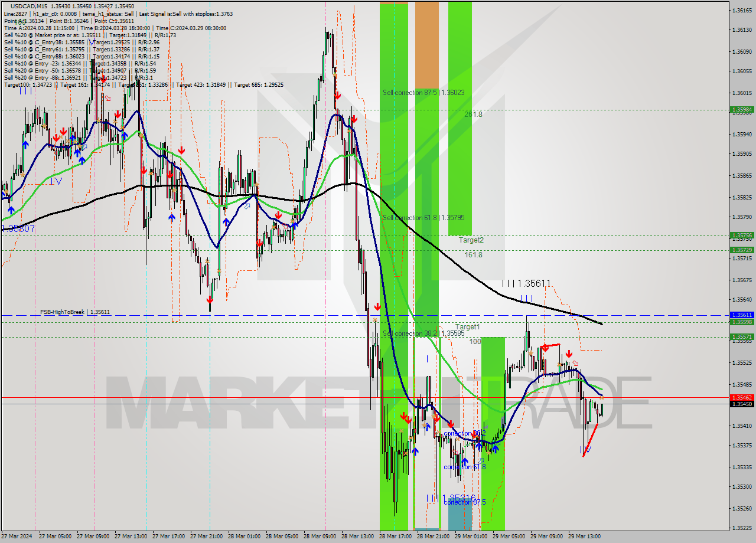Click the blue 'correction 87.5' label
Viewport: 756px width, 543px height.
coord(464,502)
